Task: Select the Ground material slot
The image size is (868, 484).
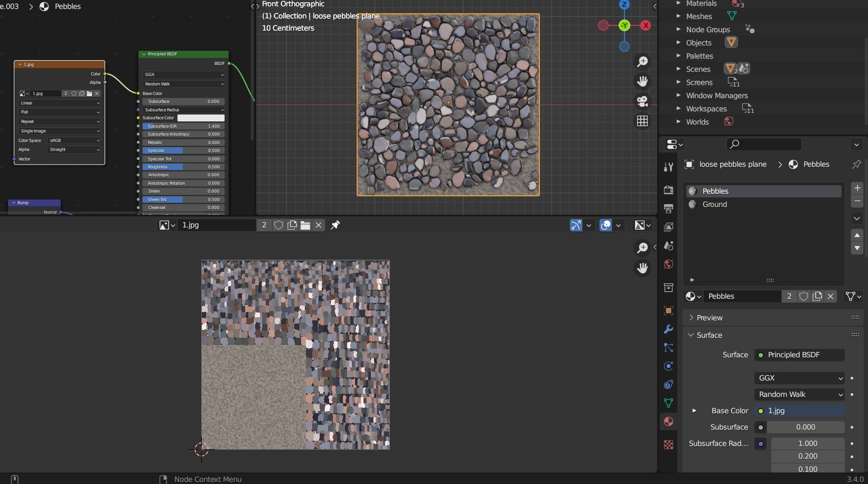Action: pyautogui.click(x=763, y=204)
